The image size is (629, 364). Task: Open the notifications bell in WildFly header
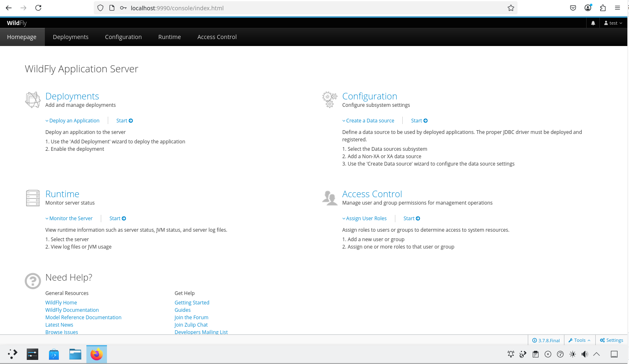coord(593,23)
